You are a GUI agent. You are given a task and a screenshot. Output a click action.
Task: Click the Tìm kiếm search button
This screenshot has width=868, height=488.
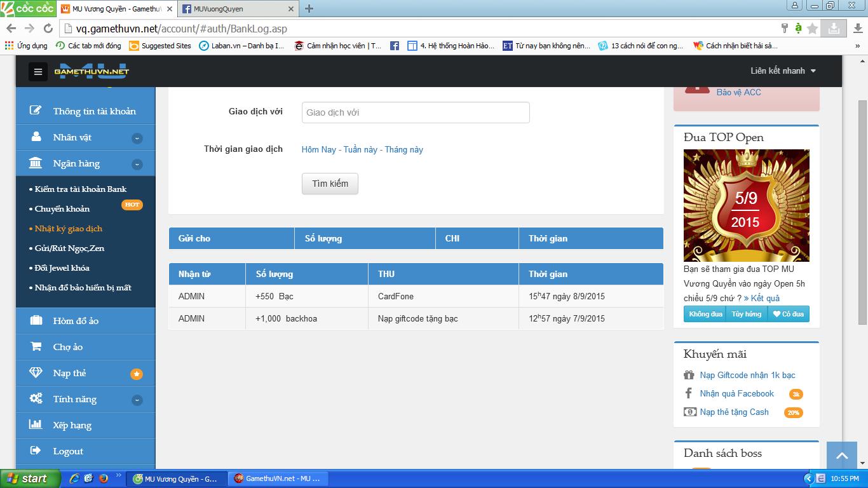(x=330, y=184)
